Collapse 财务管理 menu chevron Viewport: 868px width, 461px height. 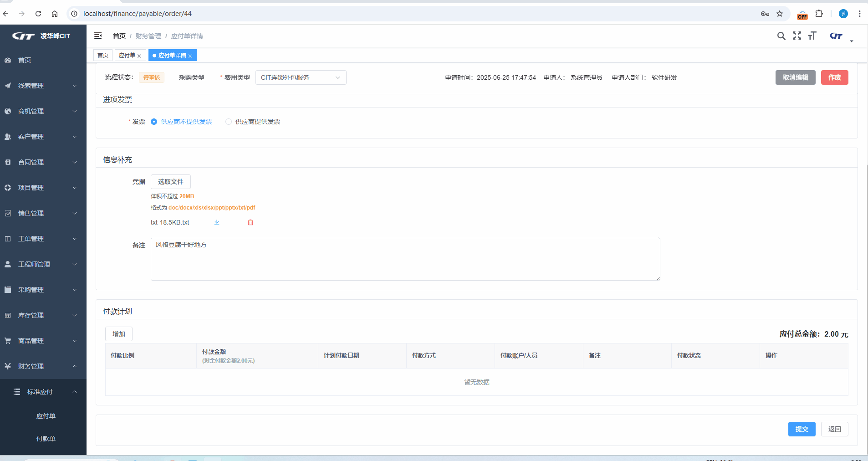click(x=75, y=366)
